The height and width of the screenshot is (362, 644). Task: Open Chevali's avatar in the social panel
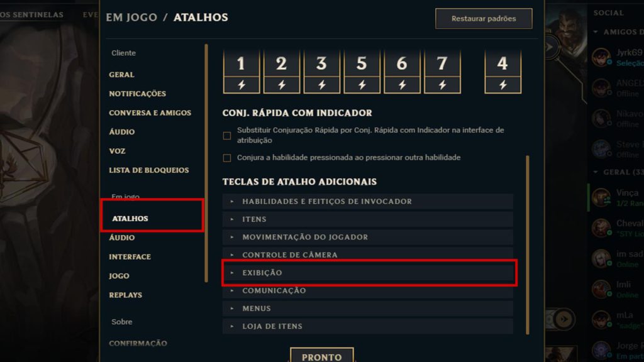602,228
